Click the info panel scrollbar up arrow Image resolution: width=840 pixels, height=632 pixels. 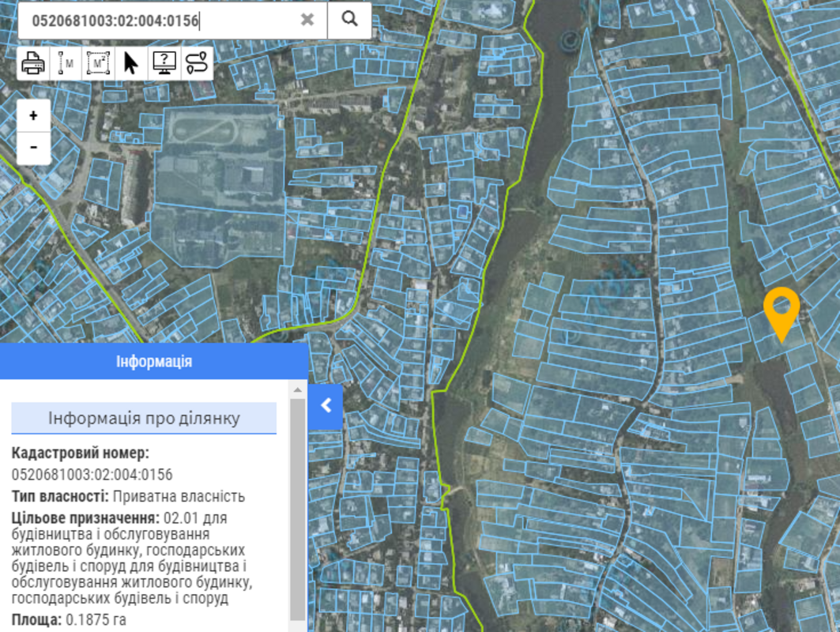(x=298, y=389)
